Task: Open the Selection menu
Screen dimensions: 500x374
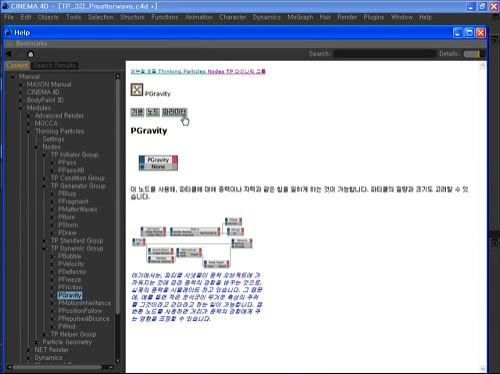Action: [x=101, y=17]
